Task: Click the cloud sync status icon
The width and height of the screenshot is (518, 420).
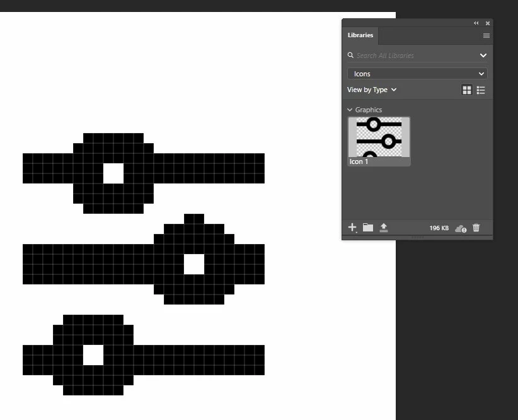Action: 461,228
